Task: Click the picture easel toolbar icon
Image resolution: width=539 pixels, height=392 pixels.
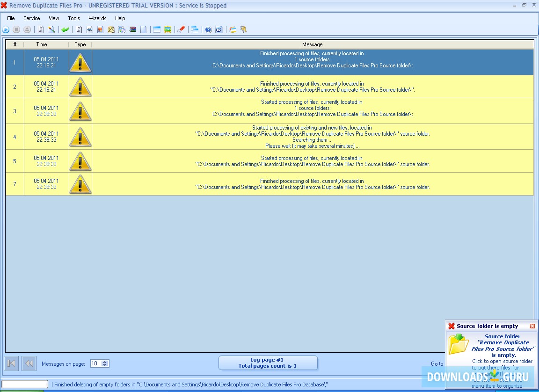Action: pyautogui.click(x=168, y=29)
